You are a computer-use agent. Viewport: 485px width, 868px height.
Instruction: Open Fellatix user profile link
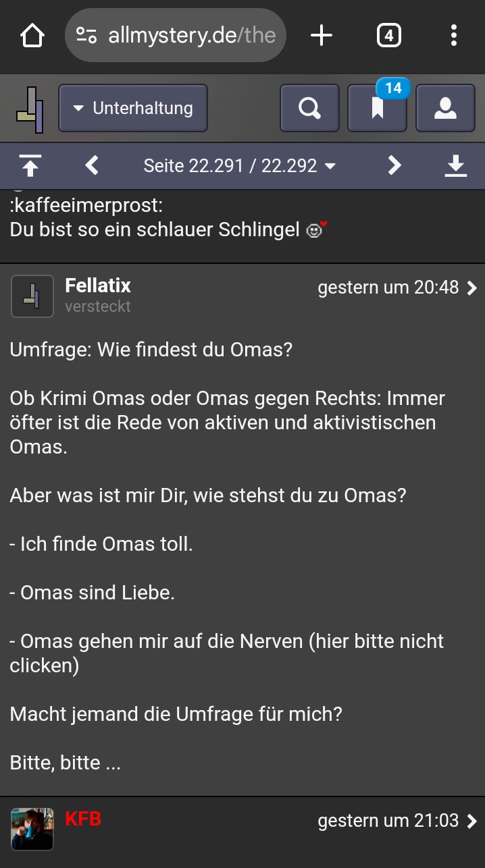point(98,286)
